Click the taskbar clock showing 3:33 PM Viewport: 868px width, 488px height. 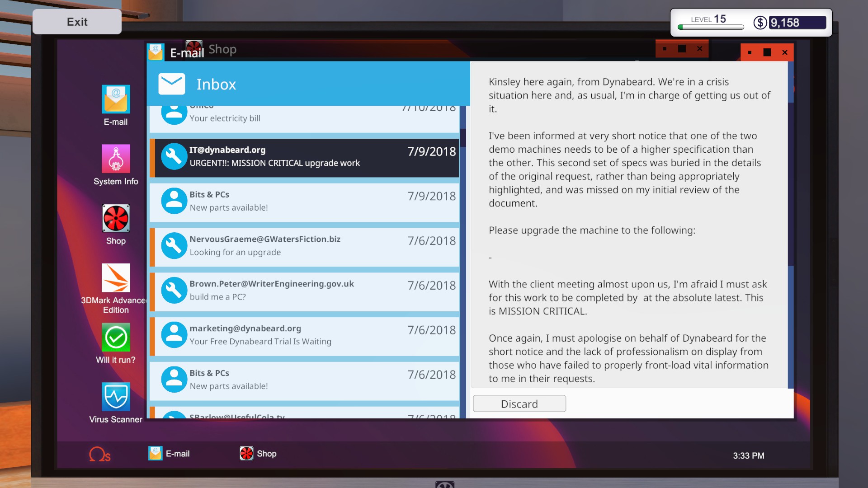pos(749,455)
